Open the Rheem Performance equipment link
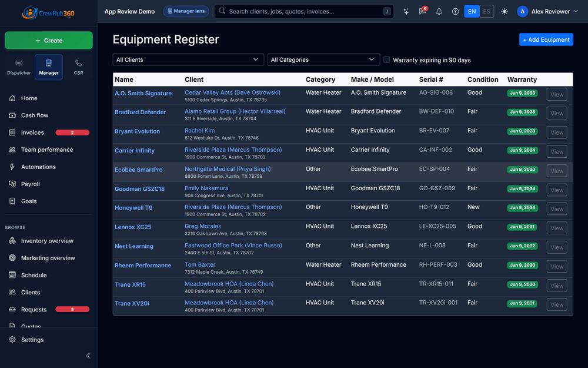Viewport: 588px width, 368px height. tap(143, 265)
